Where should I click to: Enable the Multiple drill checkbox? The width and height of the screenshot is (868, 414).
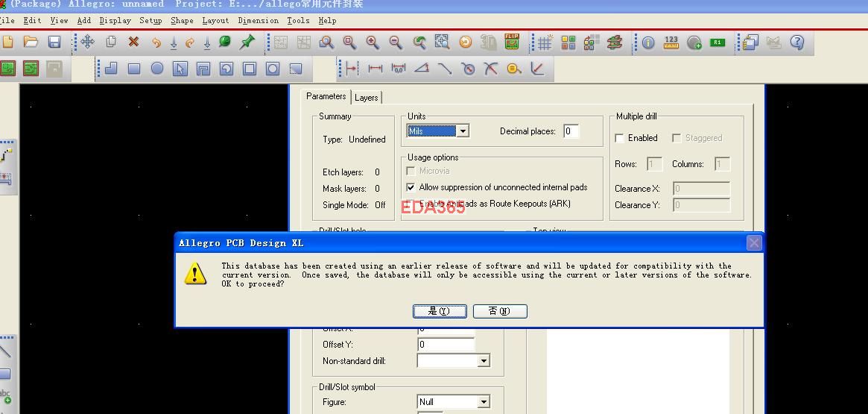point(619,138)
